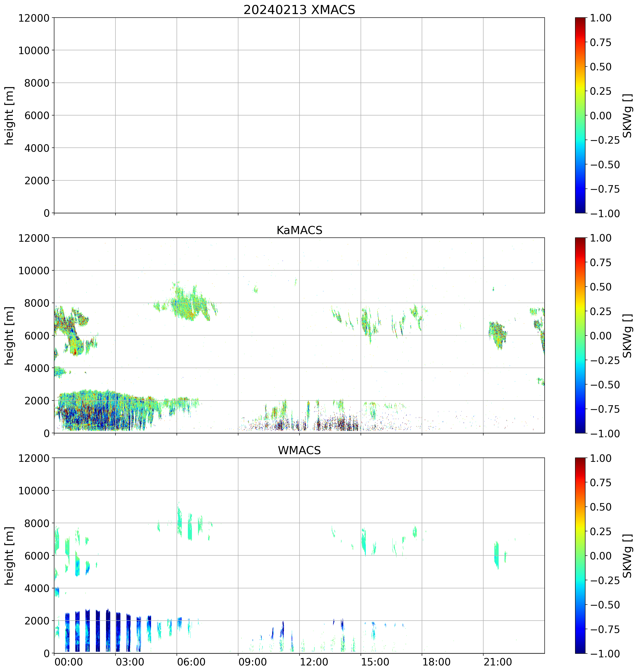Click the WMACS panel colorbar
Image resolution: width=638 pixels, height=672 pixels.
(x=580, y=555)
